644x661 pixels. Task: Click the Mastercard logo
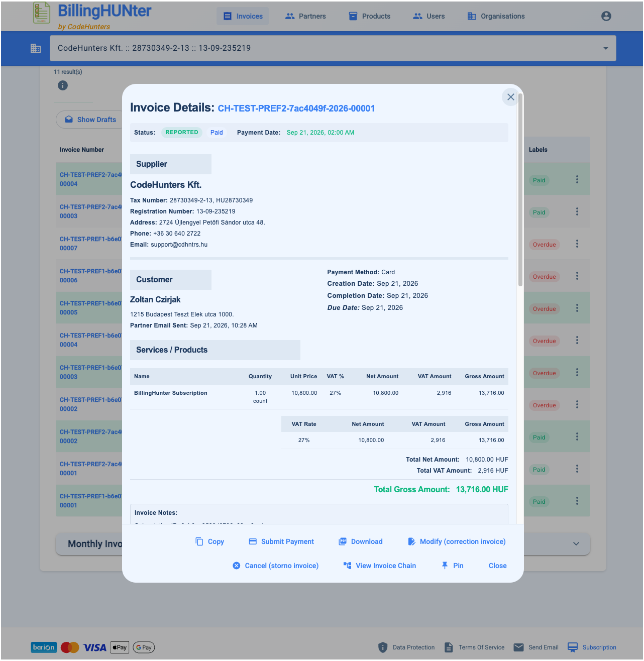tap(70, 647)
